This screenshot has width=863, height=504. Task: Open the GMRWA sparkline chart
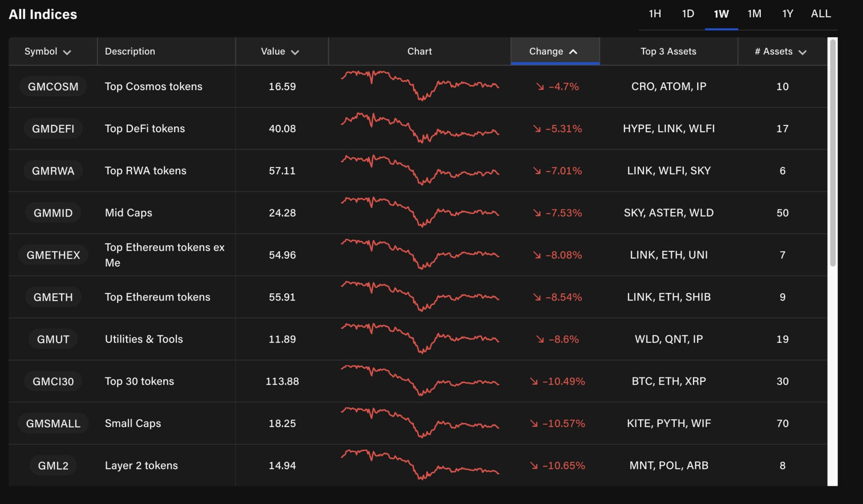pos(419,170)
